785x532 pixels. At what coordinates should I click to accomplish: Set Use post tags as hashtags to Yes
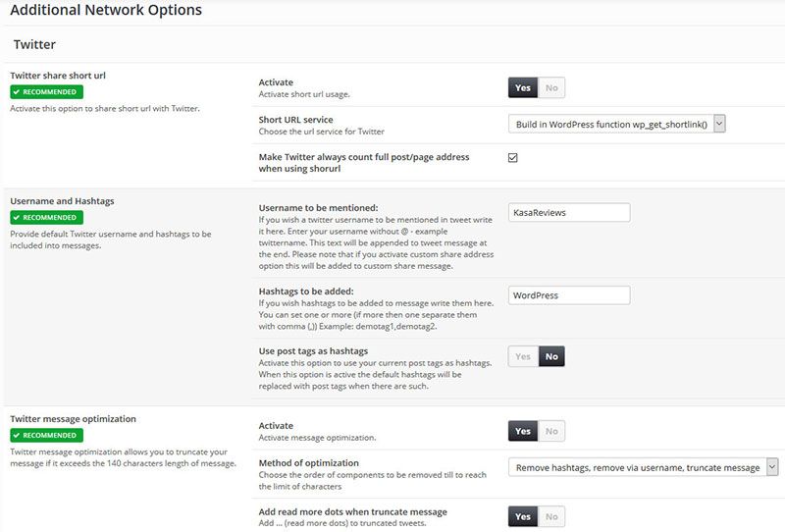(523, 357)
